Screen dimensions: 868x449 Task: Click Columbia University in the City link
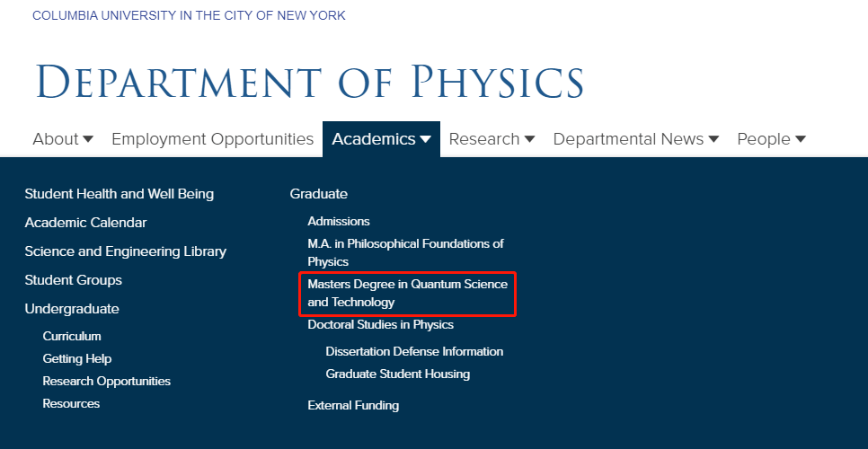[x=189, y=15]
